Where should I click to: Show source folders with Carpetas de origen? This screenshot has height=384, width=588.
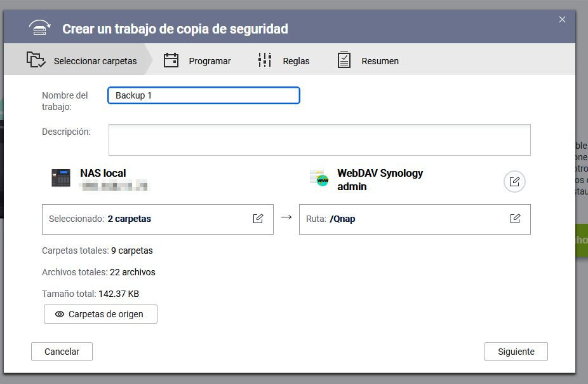[x=100, y=314]
